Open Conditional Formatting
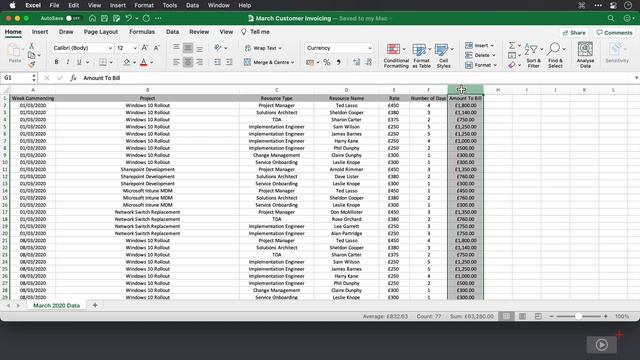Viewport: 640px width, 360px height. point(396,56)
